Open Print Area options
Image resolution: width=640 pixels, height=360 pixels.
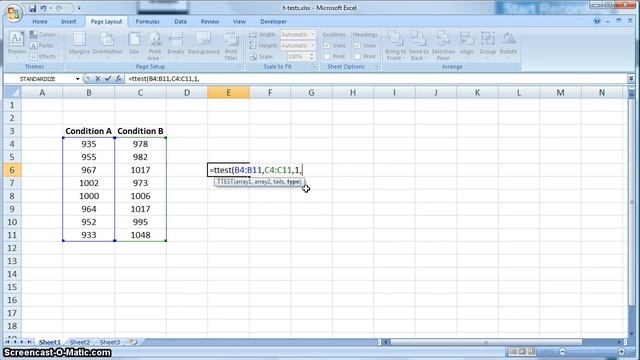click(154, 46)
